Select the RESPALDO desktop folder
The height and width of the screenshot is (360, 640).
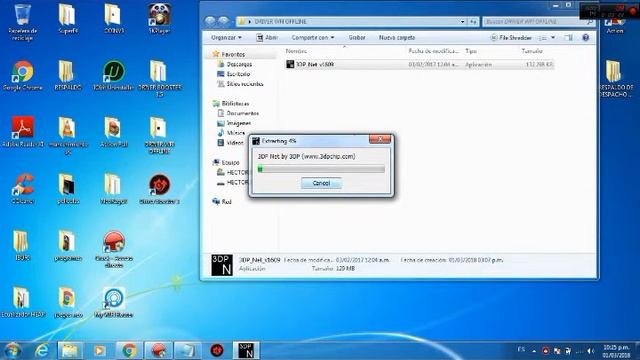point(68,76)
